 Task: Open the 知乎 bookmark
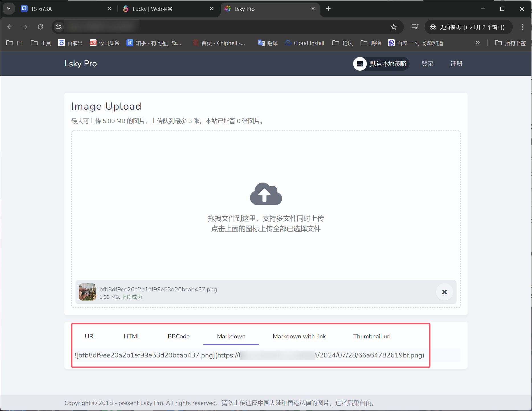[x=154, y=43]
